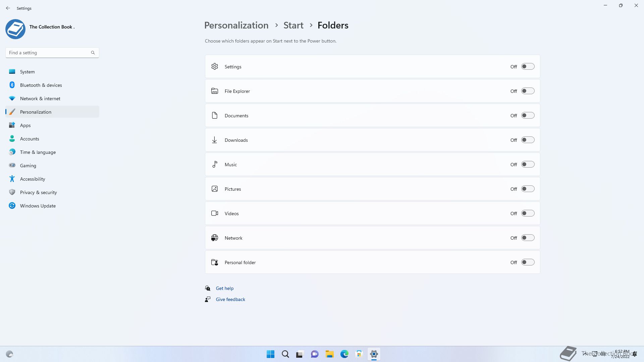Click The Collection Book profile picture
This screenshot has height=362, width=644.
pos(15,29)
